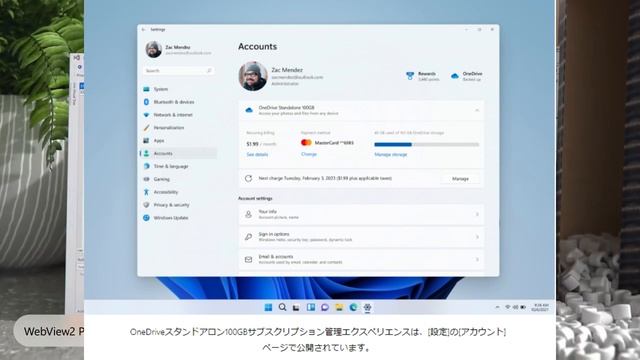Click the Time & language globe icon
The width and height of the screenshot is (640, 360).
[x=146, y=166]
